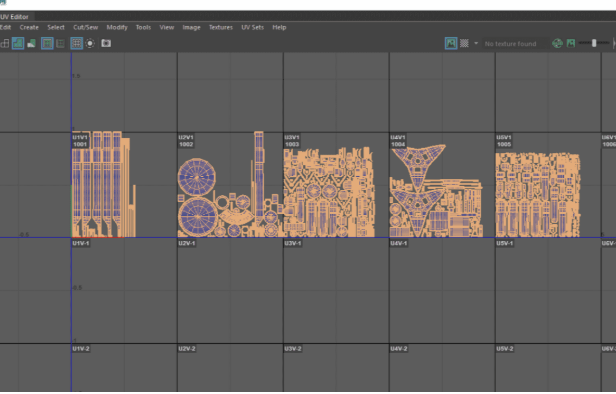Open the Help menu
This screenshot has width=616, height=394.
point(279,27)
